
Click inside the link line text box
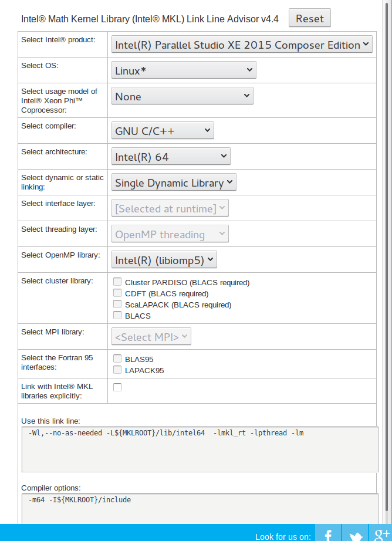200,449
